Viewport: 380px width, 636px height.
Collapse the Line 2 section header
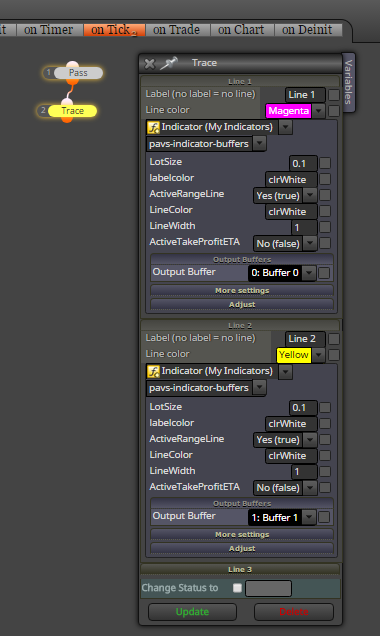pos(240,325)
